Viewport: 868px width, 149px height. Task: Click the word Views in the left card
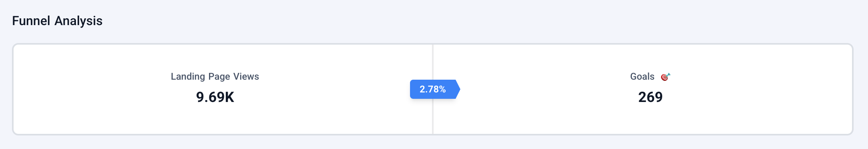246,76
